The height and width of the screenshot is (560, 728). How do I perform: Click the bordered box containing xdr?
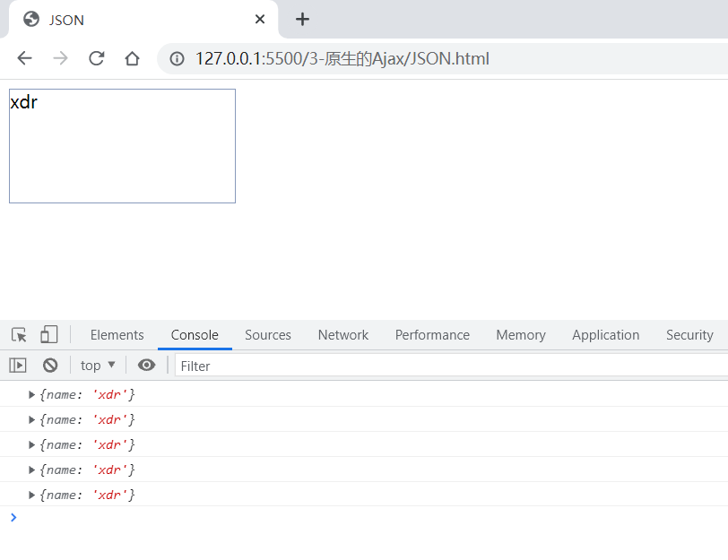122,146
